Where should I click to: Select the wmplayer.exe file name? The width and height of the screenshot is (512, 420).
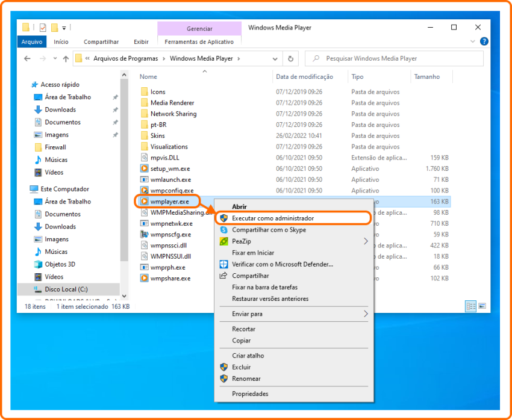(x=170, y=202)
